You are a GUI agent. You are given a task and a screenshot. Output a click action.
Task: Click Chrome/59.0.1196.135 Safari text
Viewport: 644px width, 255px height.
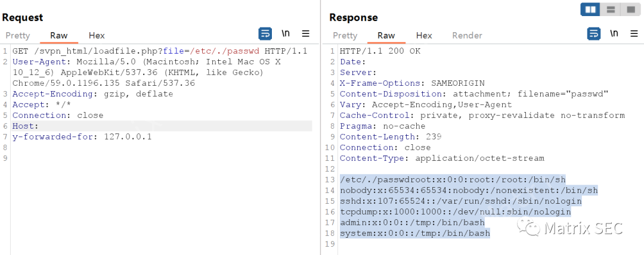104,83
